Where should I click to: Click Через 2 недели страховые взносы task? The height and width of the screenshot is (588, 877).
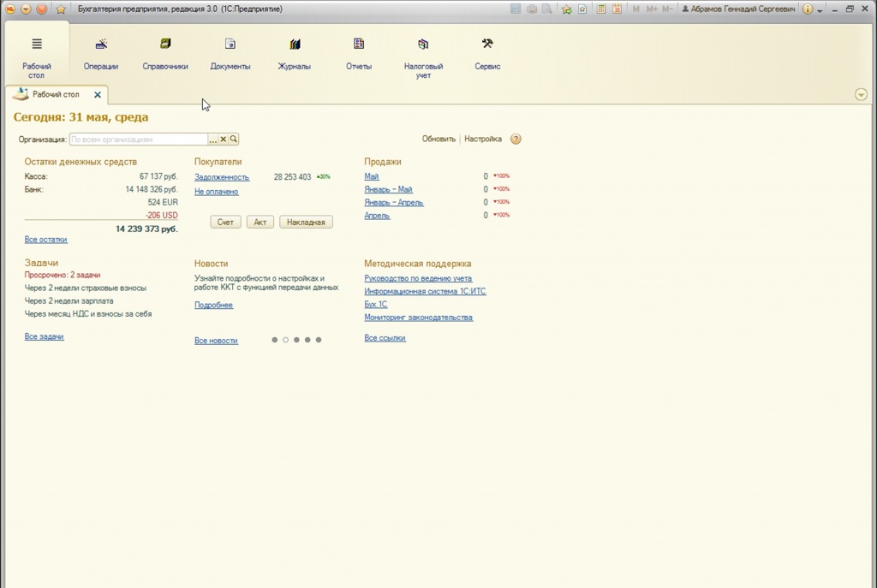(x=85, y=288)
